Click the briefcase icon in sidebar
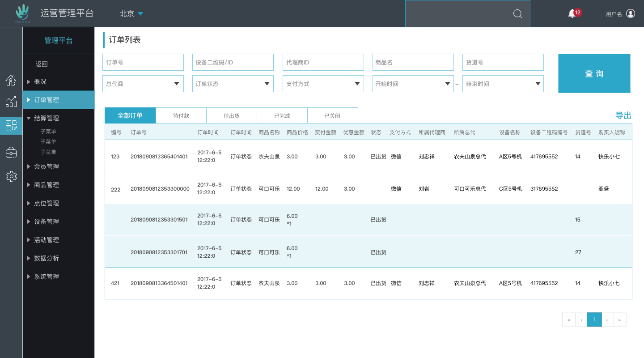Viewport: 644px width, 358px height. pos(11,153)
